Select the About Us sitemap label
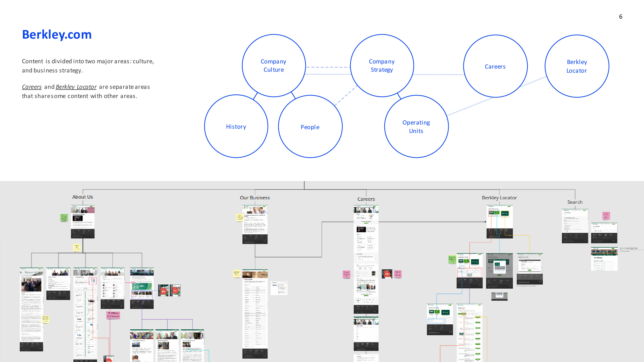644x362 pixels. pyautogui.click(x=83, y=197)
